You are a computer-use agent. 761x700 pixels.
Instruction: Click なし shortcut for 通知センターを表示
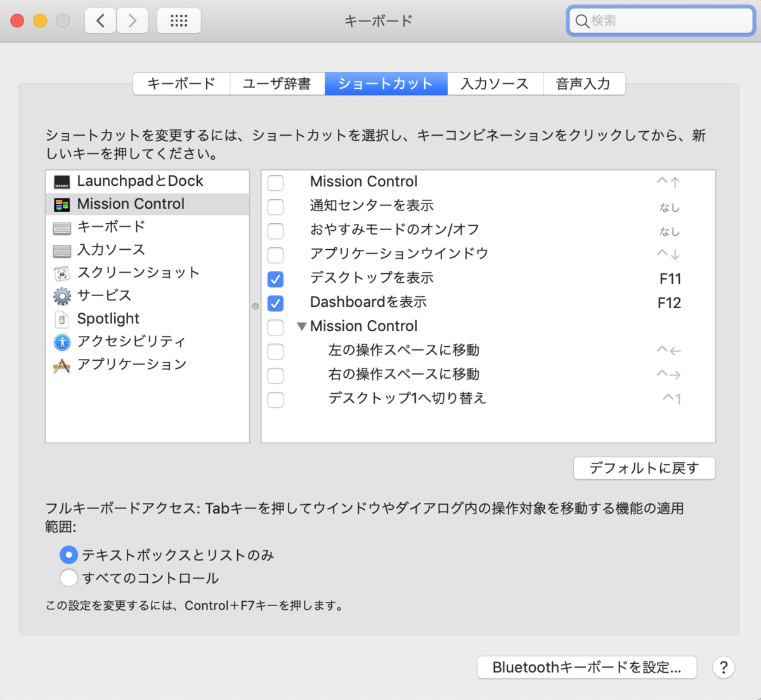pyautogui.click(x=670, y=207)
